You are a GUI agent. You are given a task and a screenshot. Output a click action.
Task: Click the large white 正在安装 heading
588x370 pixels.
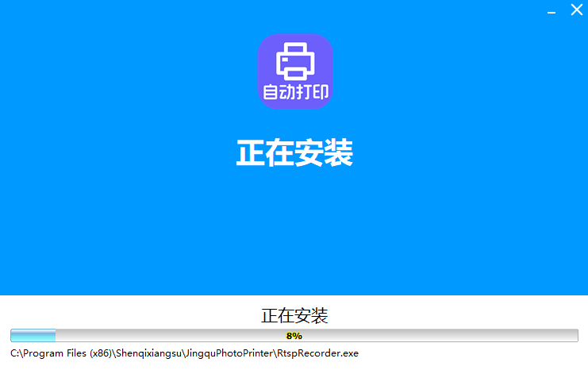click(x=294, y=152)
